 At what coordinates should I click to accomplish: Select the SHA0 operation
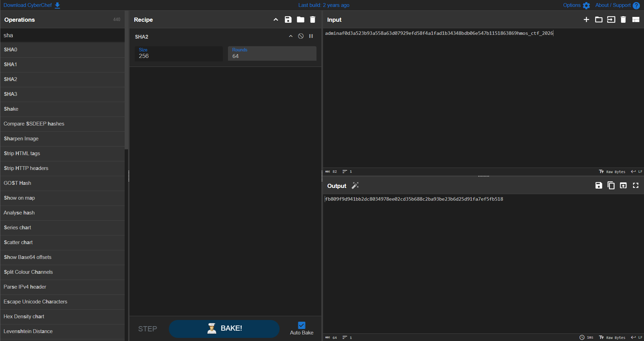pos(62,50)
